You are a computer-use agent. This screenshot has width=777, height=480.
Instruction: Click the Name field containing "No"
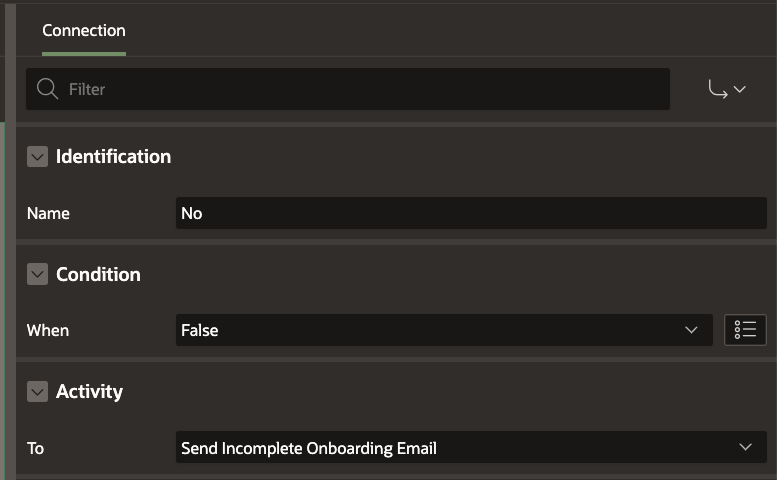[x=470, y=213]
